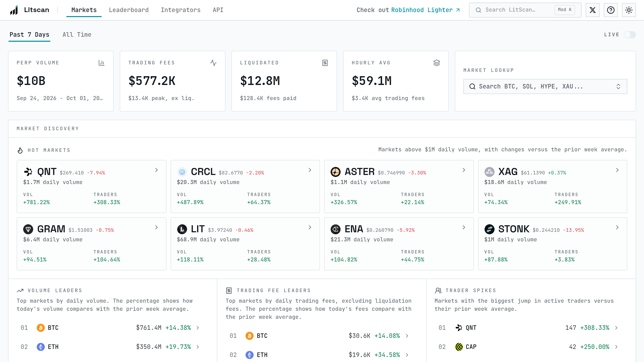The image size is (644, 362).
Task: Click the XAG silver token icon
Action: (489, 172)
